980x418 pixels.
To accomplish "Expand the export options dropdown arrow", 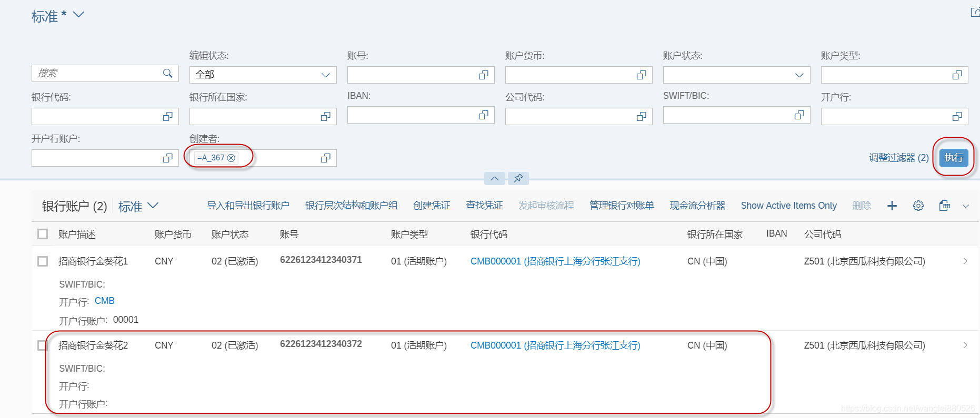I will 966,206.
